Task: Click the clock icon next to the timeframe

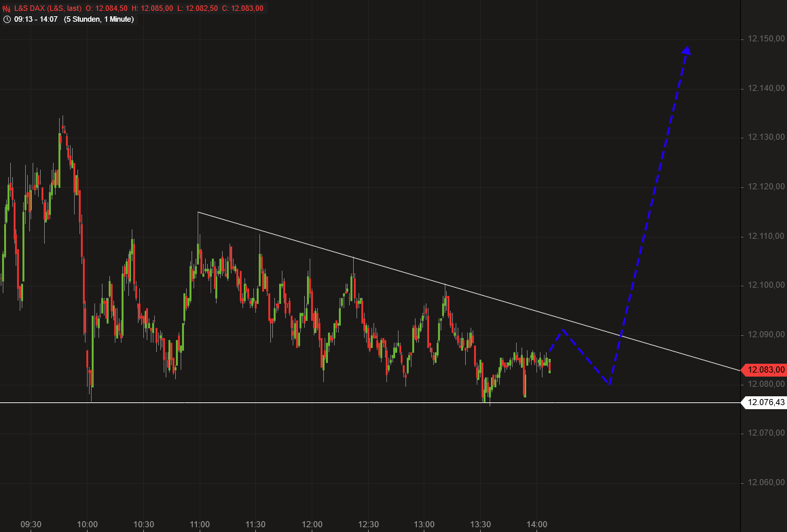Action: (x=5, y=20)
